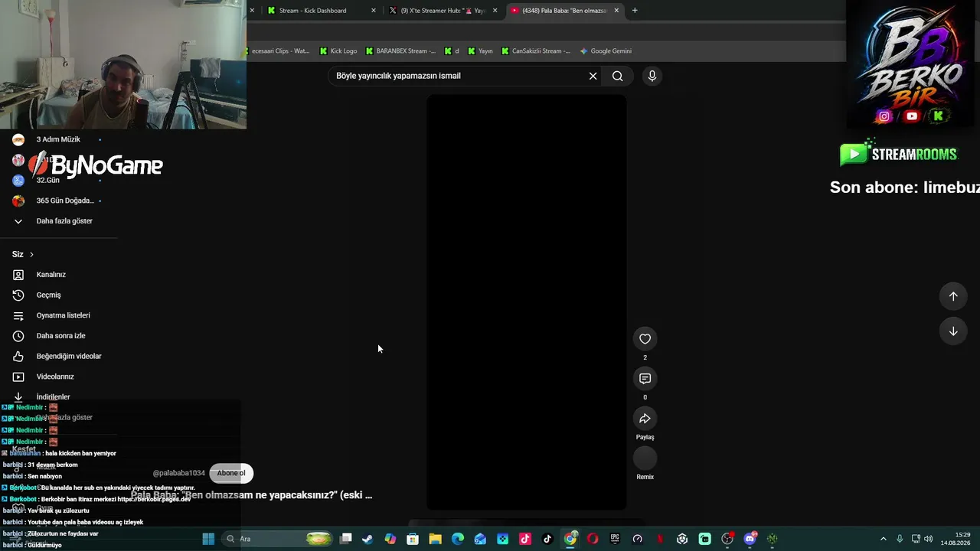The width and height of the screenshot is (980, 551).
Task: Click the Abone ol subscribe button
Action: [x=231, y=473]
